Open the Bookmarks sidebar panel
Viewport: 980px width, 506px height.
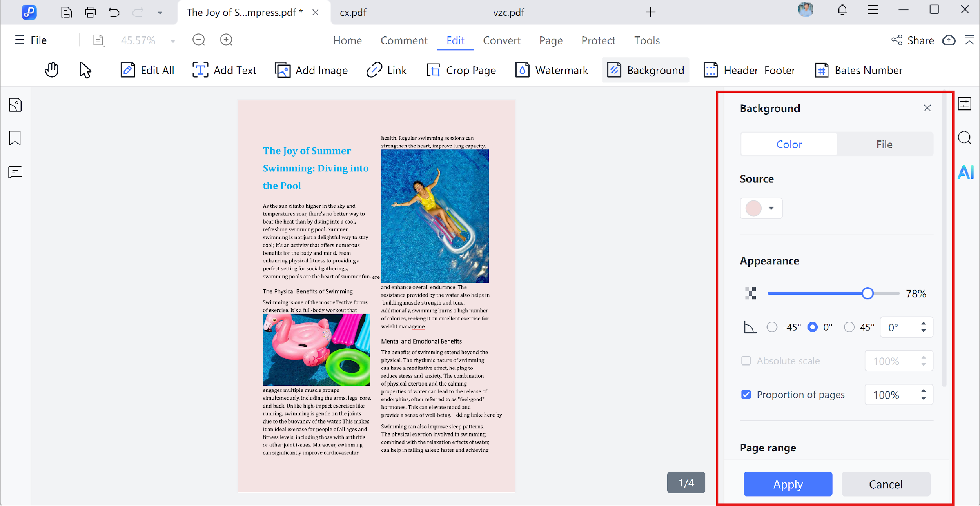tap(15, 138)
